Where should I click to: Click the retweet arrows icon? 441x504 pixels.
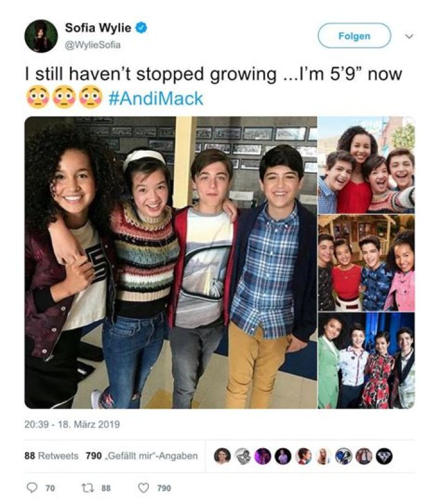(x=88, y=488)
